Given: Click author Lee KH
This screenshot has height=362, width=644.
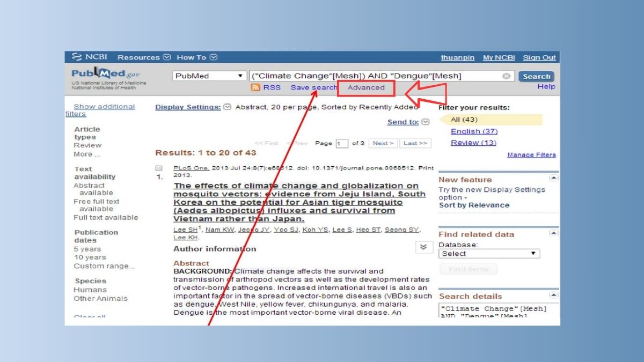Looking at the screenshot, I should (x=185, y=238).
